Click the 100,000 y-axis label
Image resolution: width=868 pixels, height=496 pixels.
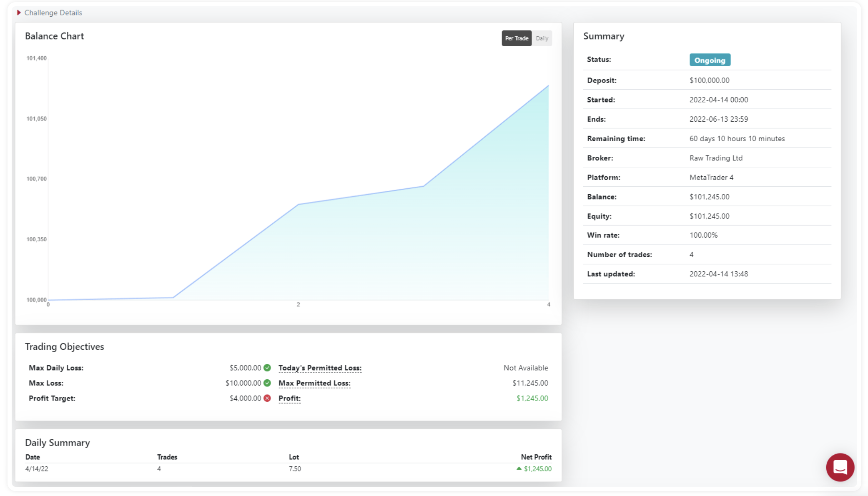pos(37,300)
